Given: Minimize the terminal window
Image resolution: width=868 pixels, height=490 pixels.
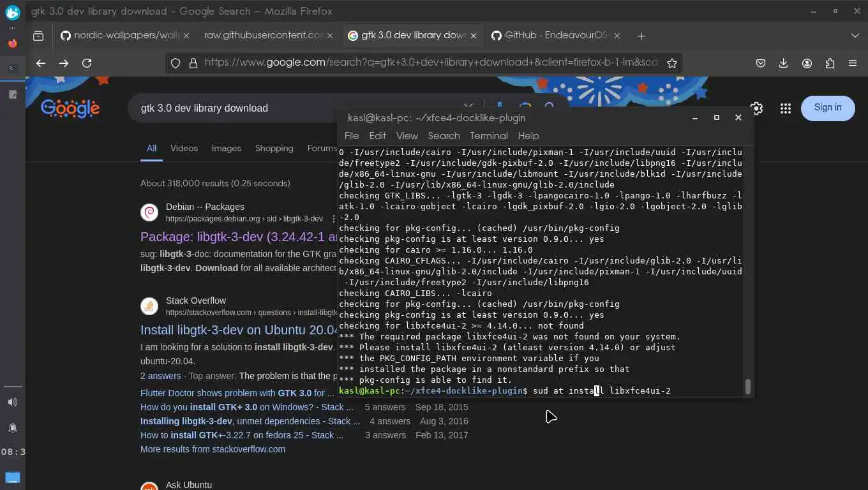Looking at the screenshot, I should [695, 117].
